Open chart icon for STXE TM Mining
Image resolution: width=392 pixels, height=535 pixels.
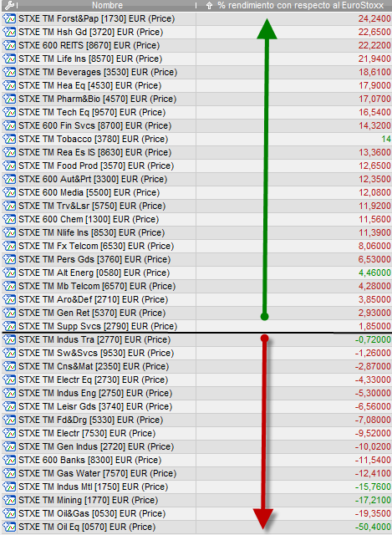(9, 500)
